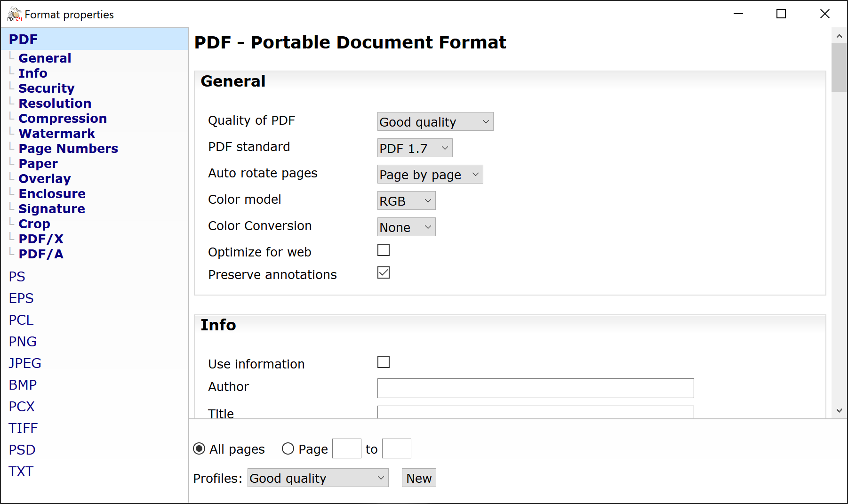
Task: Click the New profile button
Action: click(418, 478)
